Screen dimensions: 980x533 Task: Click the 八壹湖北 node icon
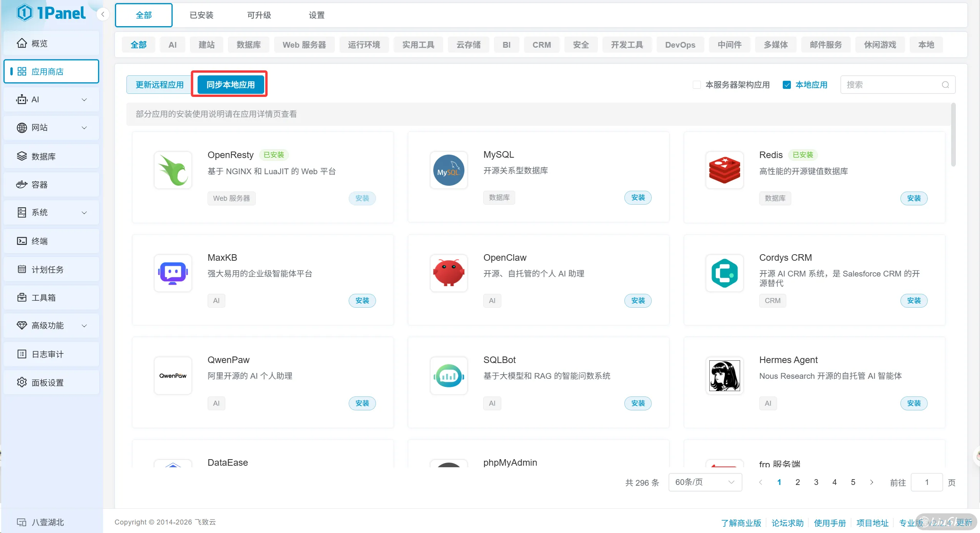22,522
